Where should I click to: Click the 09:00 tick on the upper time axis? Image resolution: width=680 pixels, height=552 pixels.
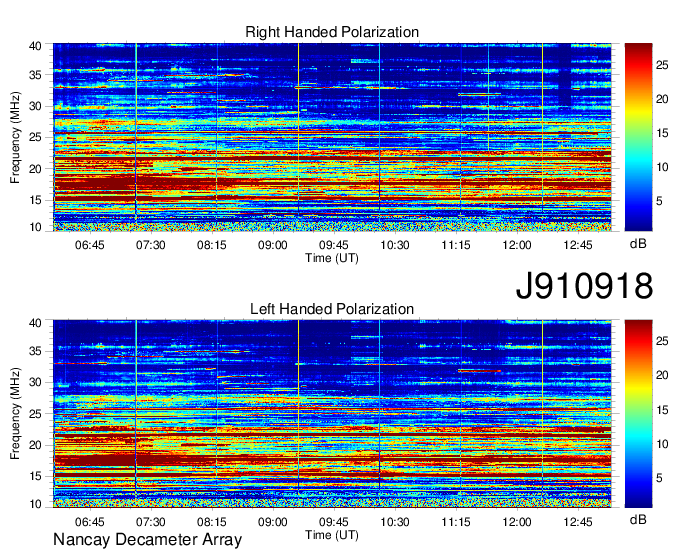point(273,245)
